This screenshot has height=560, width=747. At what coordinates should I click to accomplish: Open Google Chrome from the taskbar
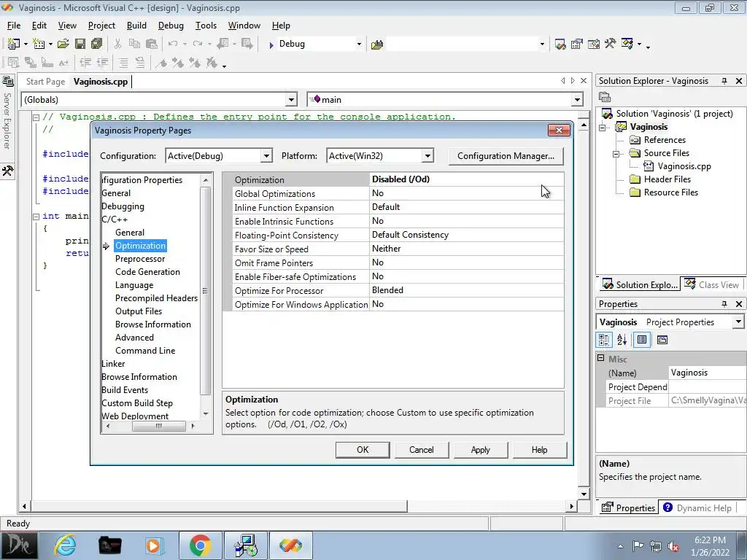click(200, 545)
